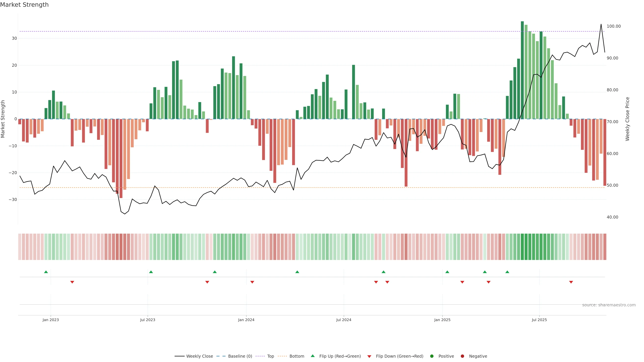Click the flip-up marker near Jul 2023
644x362 pixels.
point(151,272)
